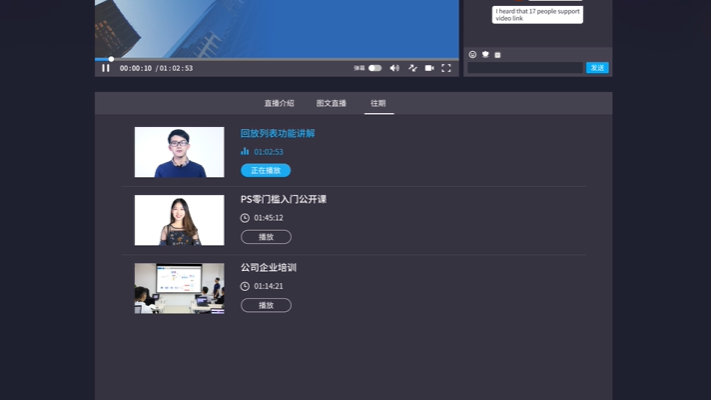Open the title 公司企业培训
711x400 pixels.
coord(268,268)
